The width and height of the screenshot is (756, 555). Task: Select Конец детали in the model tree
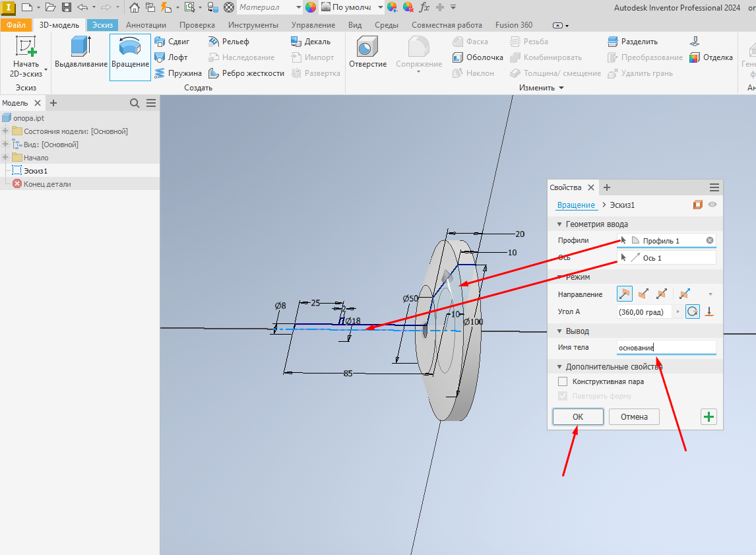47,183
